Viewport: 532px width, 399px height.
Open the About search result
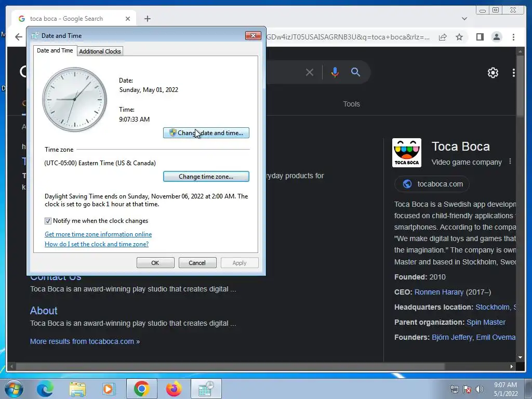[x=44, y=311]
